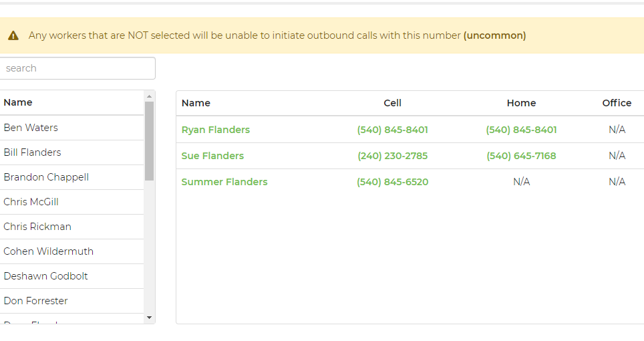Select Don Forrester from the list
Screen dimensions: 644x341
(x=35, y=301)
